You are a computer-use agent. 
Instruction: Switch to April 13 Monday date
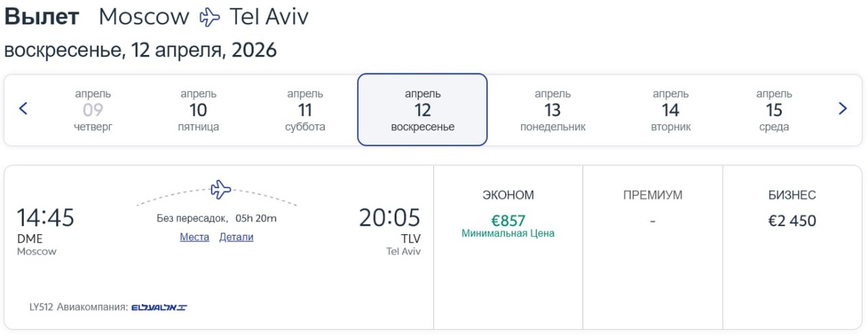point(553,110)
